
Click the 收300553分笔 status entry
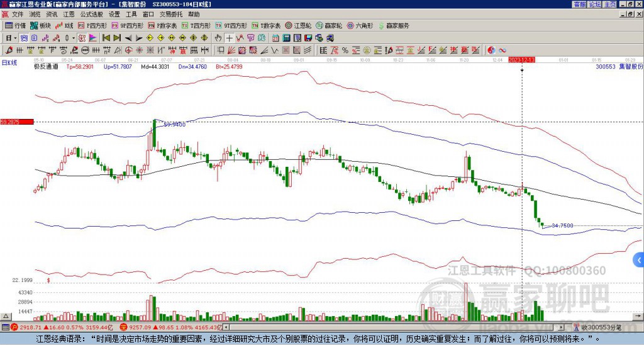point(601,327)
